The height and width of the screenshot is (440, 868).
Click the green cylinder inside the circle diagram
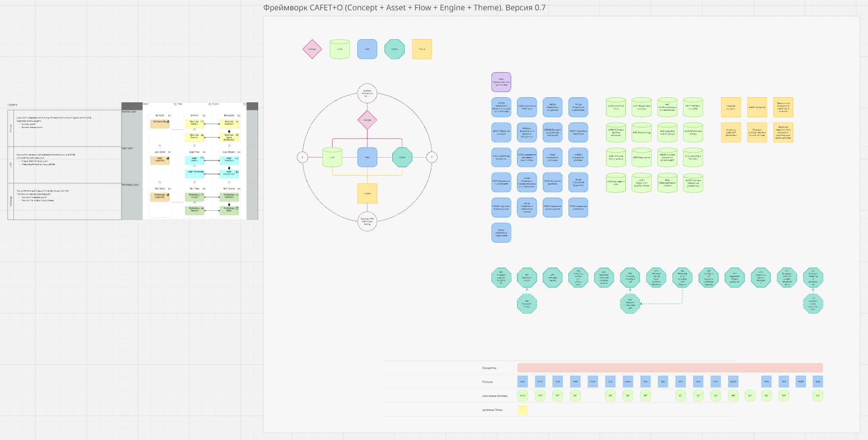tap(332, 157)
